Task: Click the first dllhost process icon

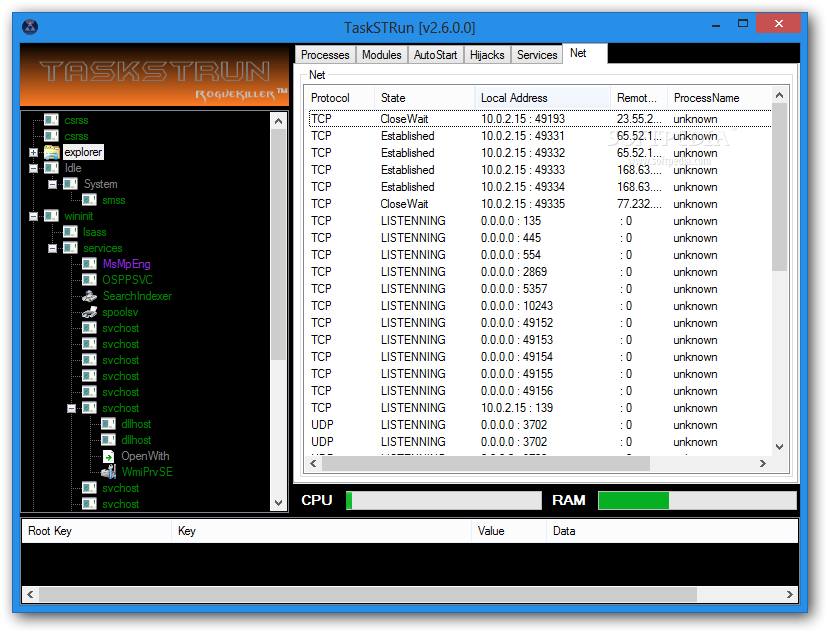Action: [x=108, y=424]
